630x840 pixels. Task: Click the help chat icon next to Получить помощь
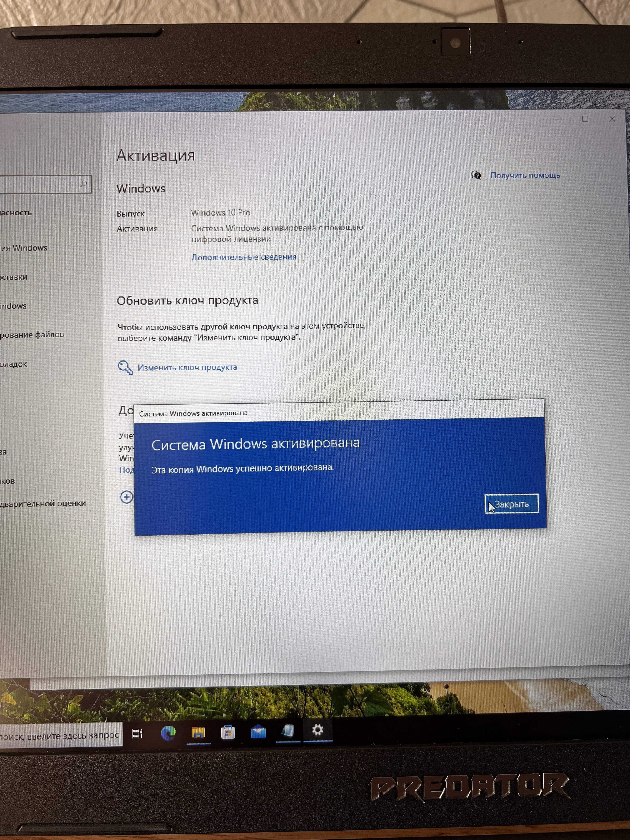pos(476,175)
